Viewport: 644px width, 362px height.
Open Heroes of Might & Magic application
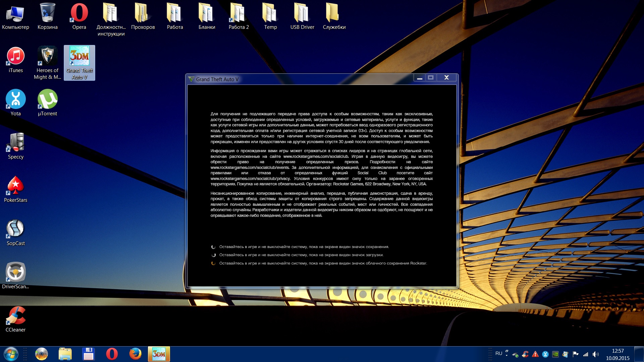pos(48,57)
